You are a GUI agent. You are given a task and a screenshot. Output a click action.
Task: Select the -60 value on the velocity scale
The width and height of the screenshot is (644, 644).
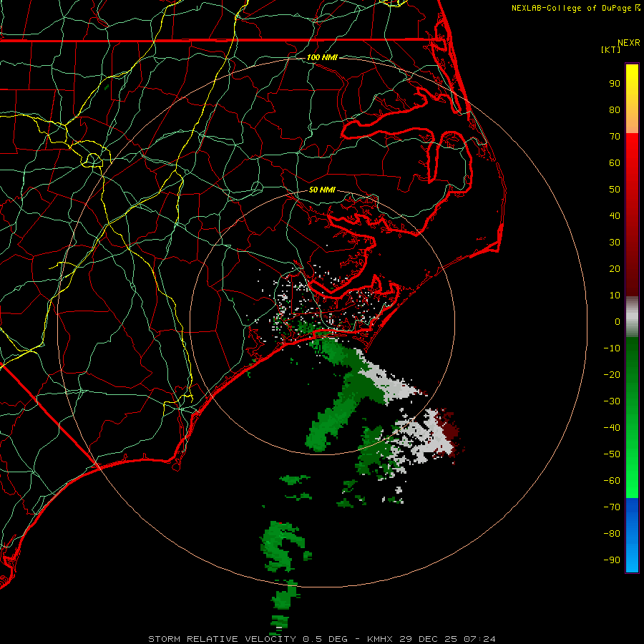click(612, 481)
